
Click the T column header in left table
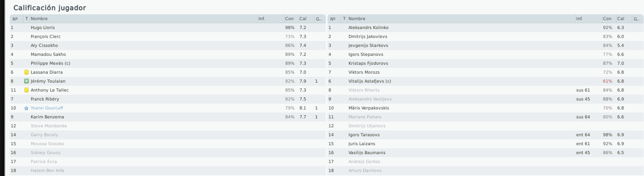pos(27,19)
